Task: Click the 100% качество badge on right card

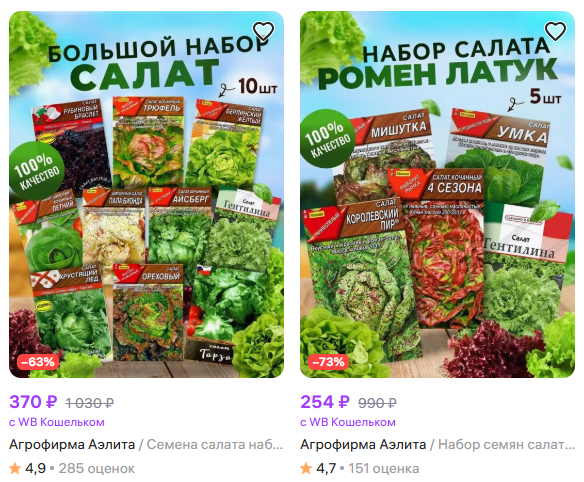Action: click(327, 138)
